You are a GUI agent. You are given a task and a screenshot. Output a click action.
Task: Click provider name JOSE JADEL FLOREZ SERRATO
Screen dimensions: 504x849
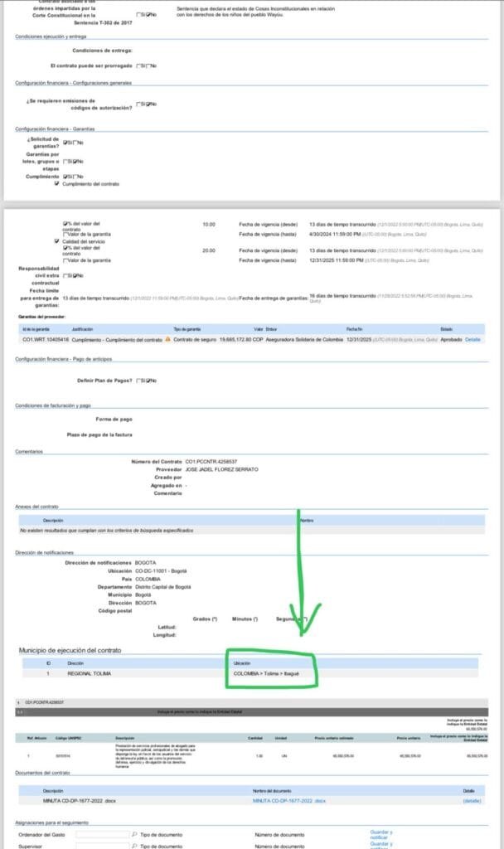coord(221,469)
